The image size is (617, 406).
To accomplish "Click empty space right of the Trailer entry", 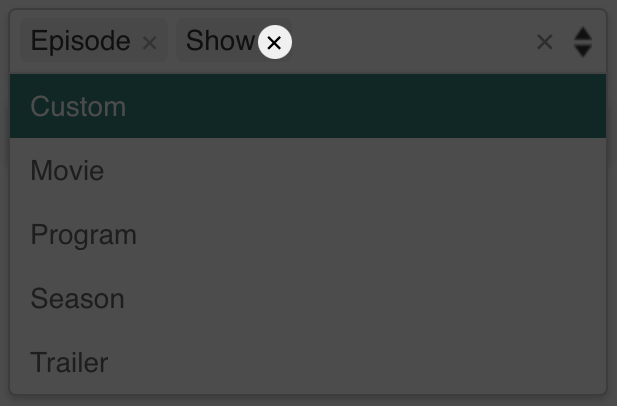I will [x=358, y=362].
